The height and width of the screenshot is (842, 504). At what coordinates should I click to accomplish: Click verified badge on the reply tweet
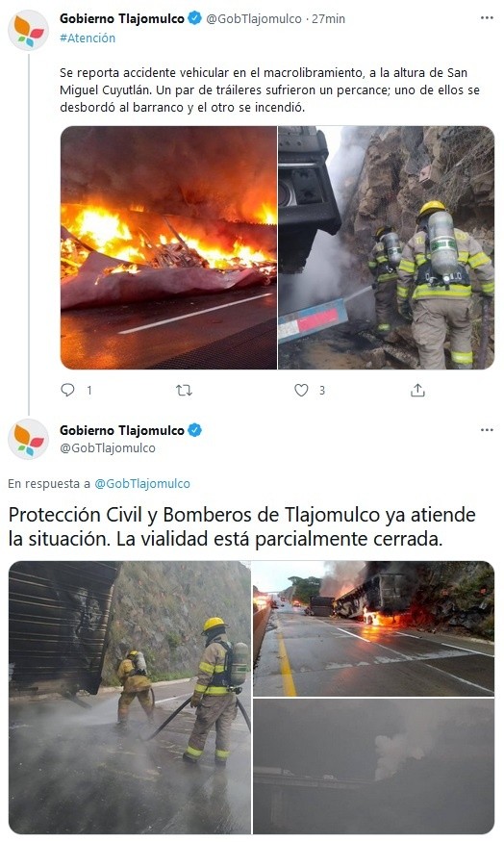click(195, 430)
